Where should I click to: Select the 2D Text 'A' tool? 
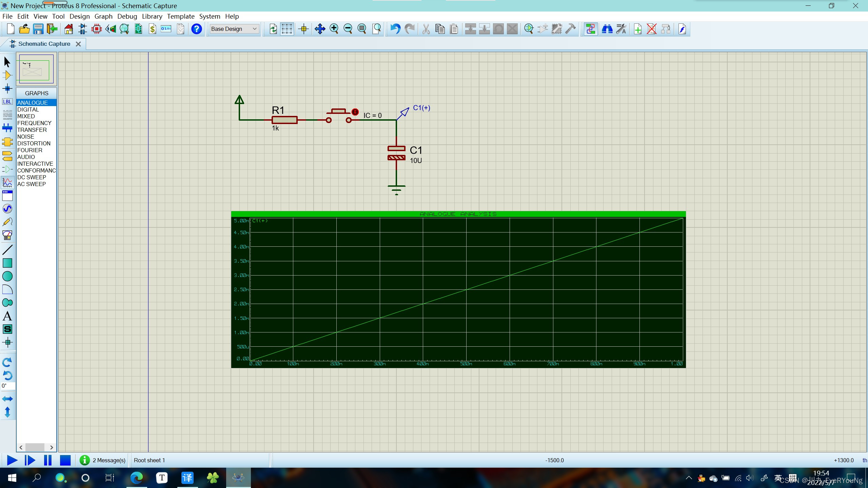(x=7, y=316)
